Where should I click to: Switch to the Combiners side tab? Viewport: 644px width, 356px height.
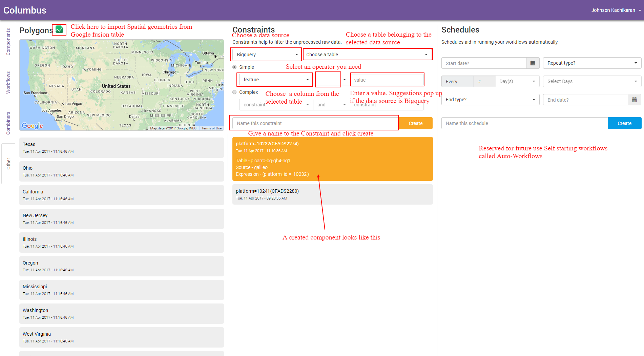8,123
